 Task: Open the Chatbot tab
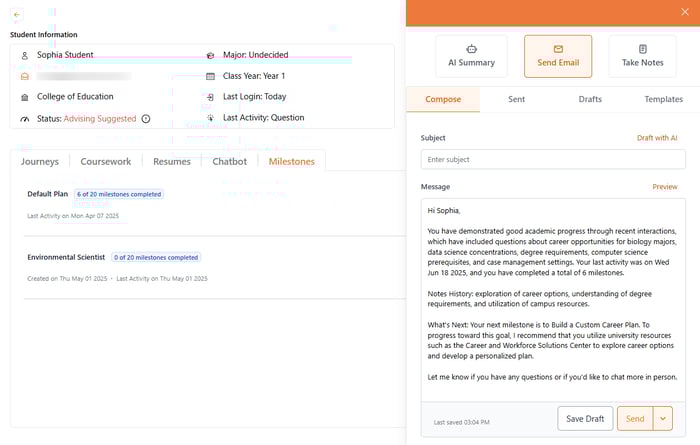point(229,162)
